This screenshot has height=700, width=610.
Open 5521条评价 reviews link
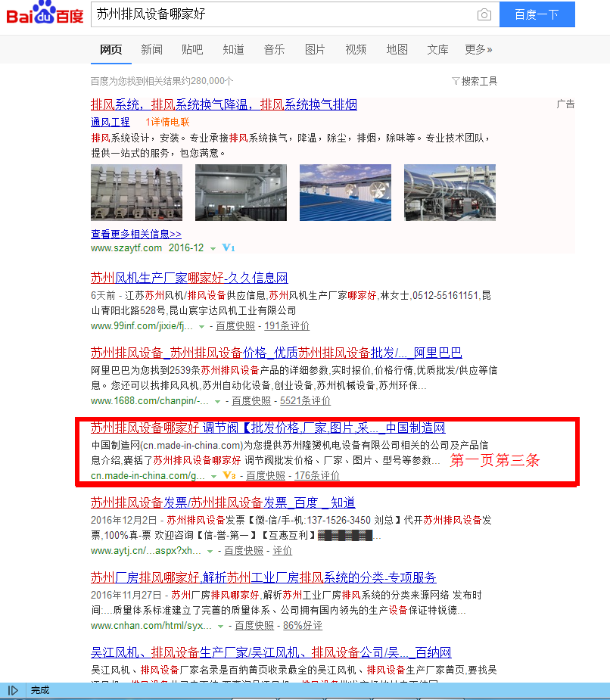click(306, 401)
